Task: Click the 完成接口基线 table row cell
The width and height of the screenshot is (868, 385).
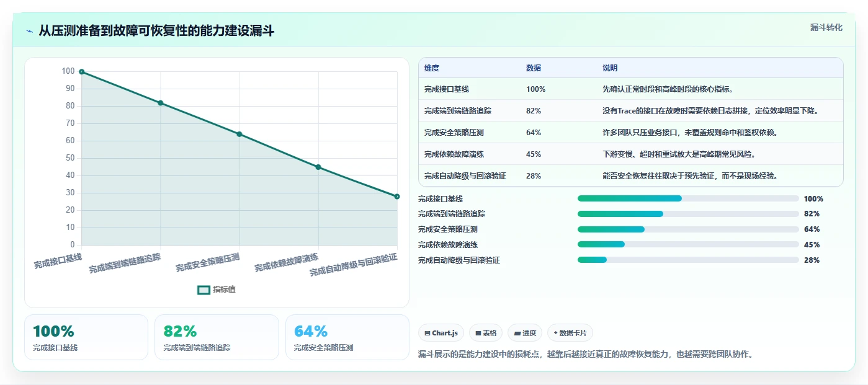Action: [x=447, y=89]
